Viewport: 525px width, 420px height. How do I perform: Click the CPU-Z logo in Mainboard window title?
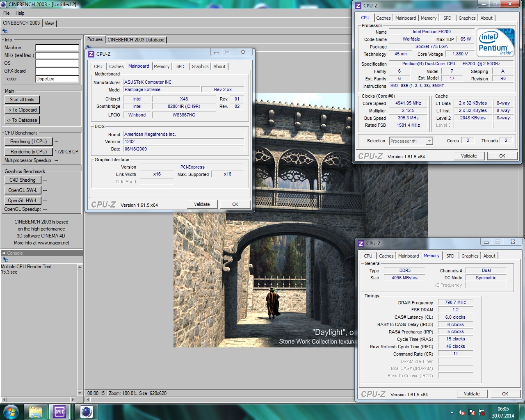tap(91, 54)
